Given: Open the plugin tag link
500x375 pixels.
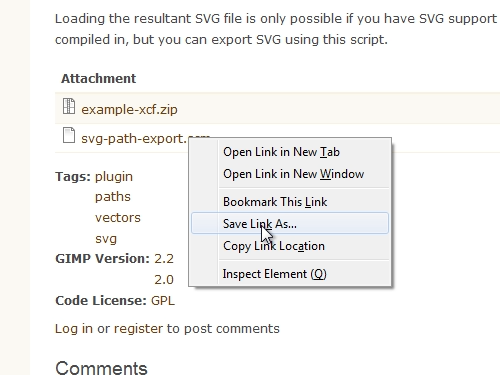Looking at the screenshot, I should (x=114, y=177).
